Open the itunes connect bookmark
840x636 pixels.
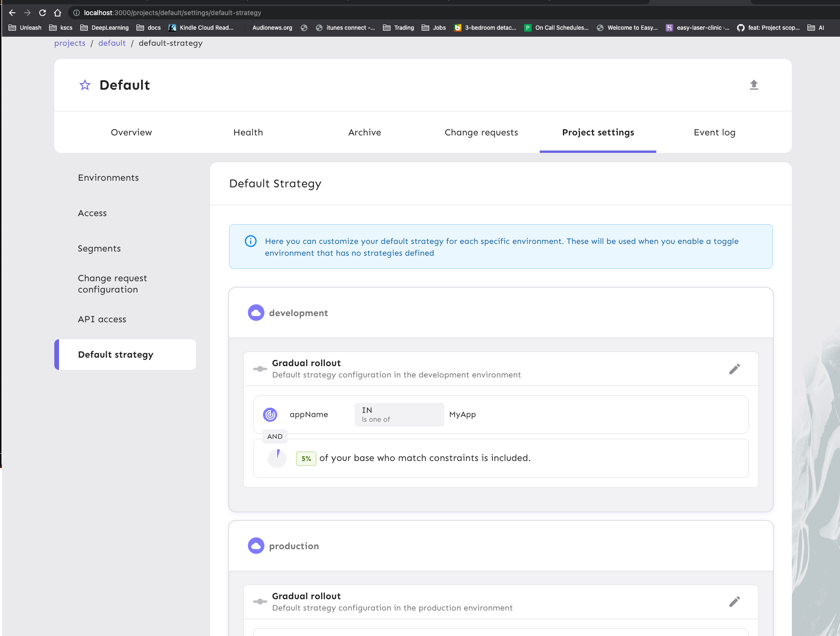[x=345, y=28]
